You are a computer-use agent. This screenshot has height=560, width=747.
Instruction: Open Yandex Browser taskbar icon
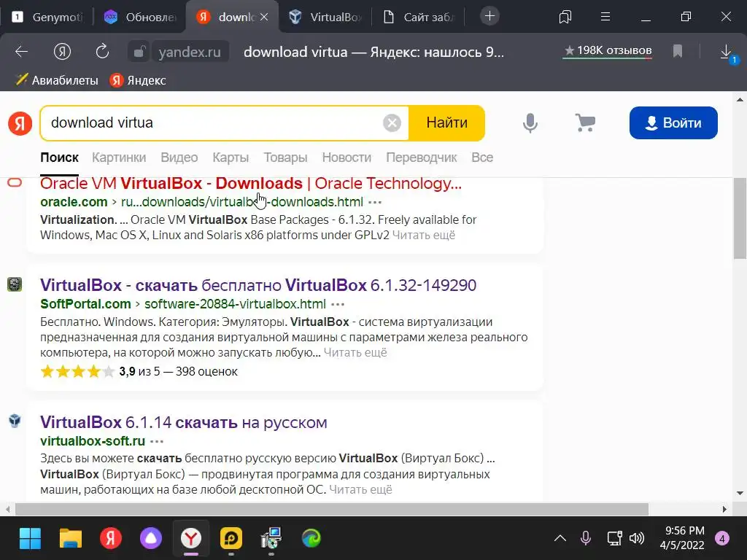coord(191,539)
